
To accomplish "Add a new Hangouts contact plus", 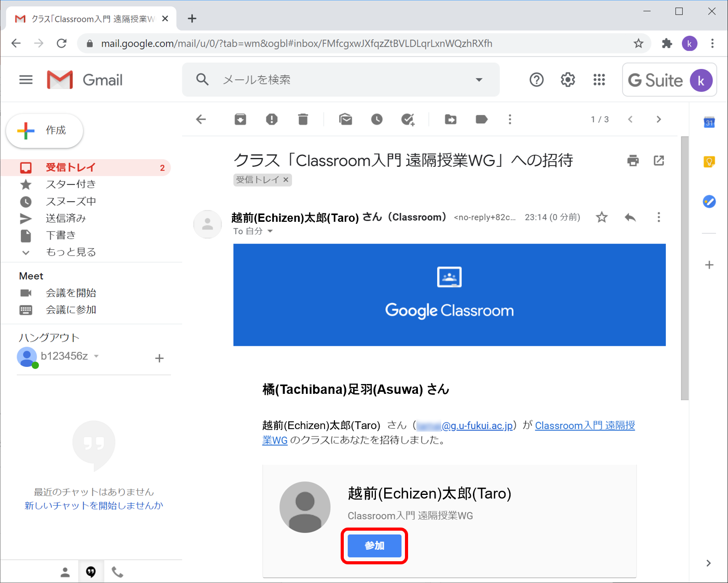I will [159, 358].
